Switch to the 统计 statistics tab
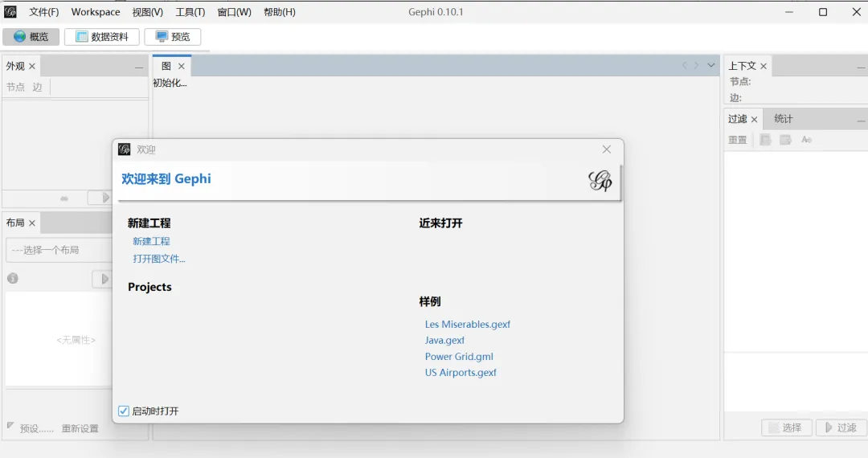The image size is (868, 458). 784,119
